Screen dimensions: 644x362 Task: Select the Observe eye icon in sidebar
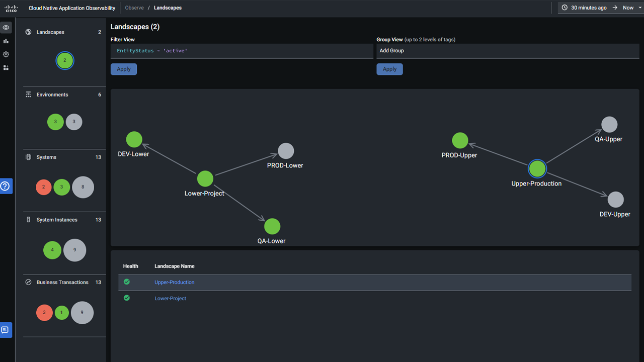point(6,27)
